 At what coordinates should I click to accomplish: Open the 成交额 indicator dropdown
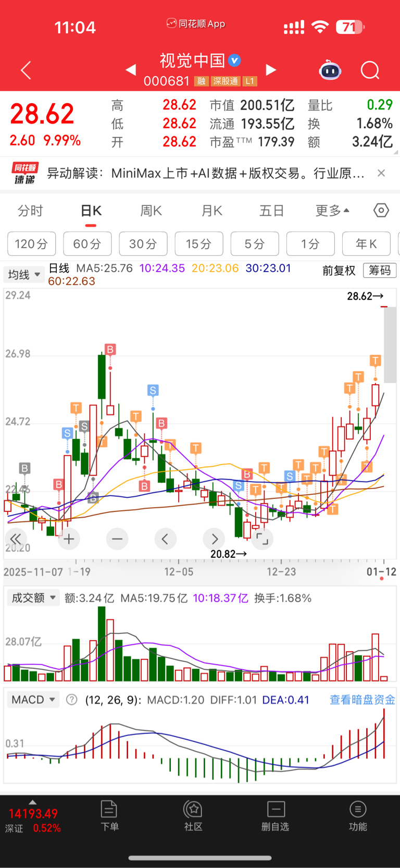[33, 598]
